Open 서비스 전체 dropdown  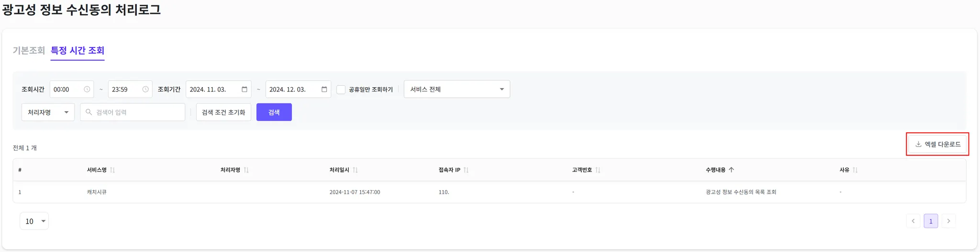[457, 90]
